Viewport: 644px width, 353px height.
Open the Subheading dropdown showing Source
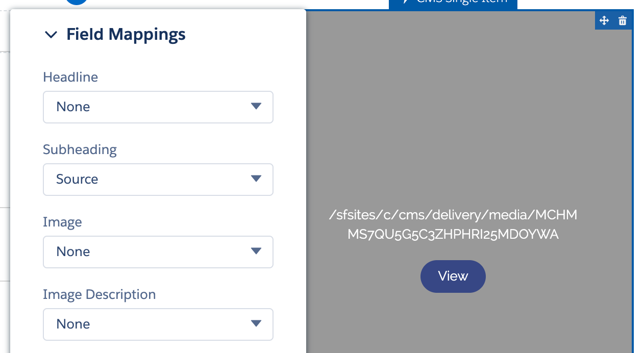(158, 180)
